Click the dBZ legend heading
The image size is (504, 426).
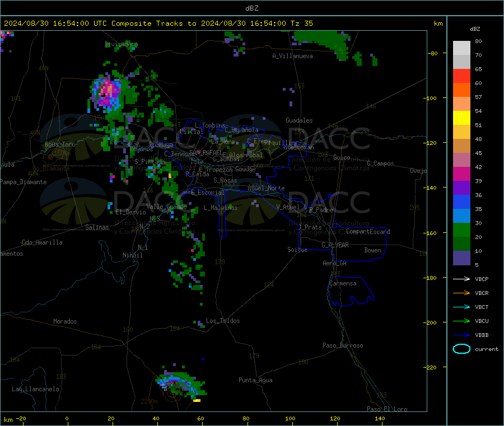(x=475, y=29)
